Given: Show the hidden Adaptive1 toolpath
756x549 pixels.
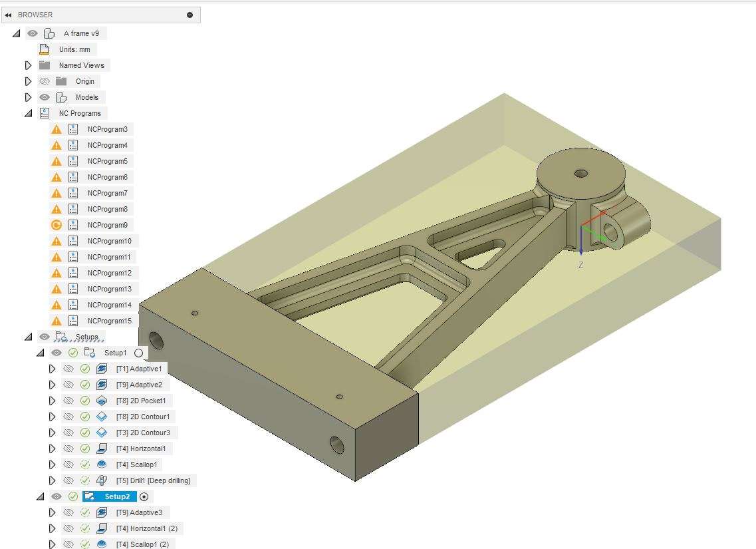Looking at the screenshot, I should tap(68, 369).
